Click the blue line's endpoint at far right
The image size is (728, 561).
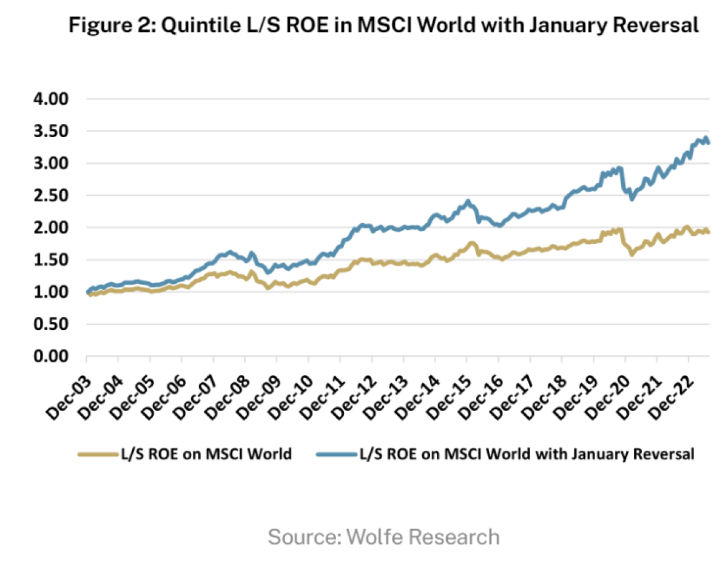click(x=709, y=143)
